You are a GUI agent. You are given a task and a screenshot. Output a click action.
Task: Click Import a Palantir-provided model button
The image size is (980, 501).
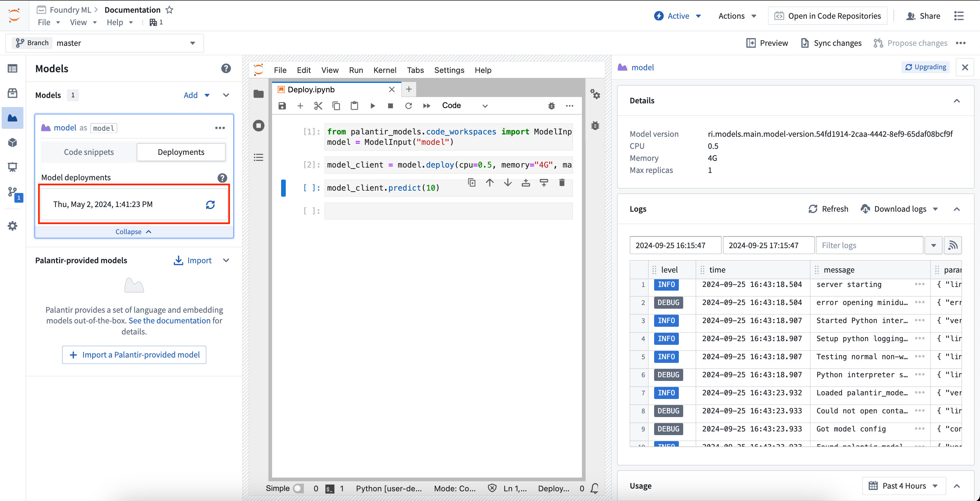(134, 355)
